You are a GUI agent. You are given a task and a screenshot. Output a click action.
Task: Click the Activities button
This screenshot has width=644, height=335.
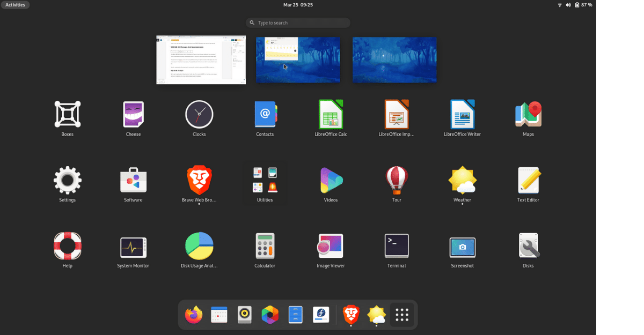point(14,4)
